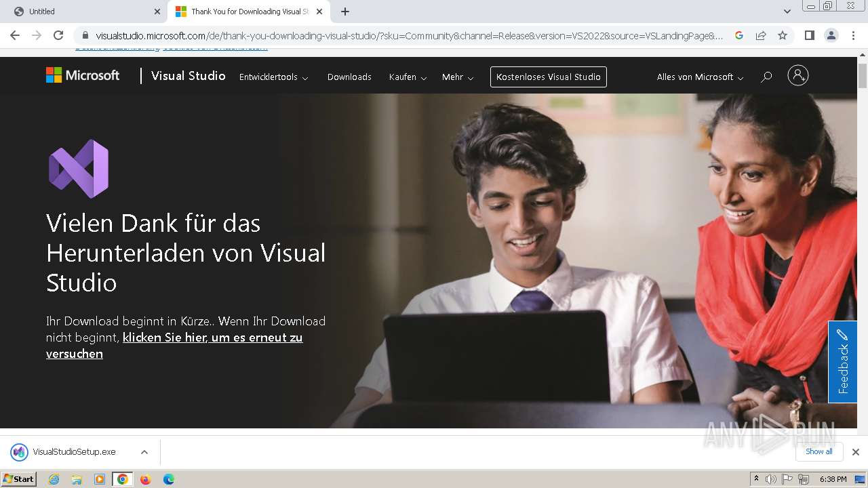The height and width of the screenshot is (488, 868).
Task: Open the Chrome profile avatar
Action: tap(831, 35)
